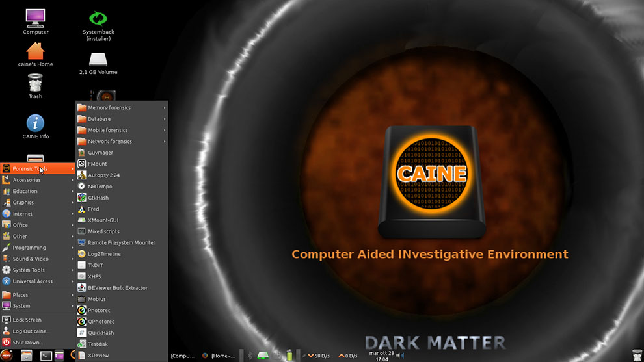Launch the Systemback installer desktop icon
Viewport: 644px width, 362px height.
(98, 26)
